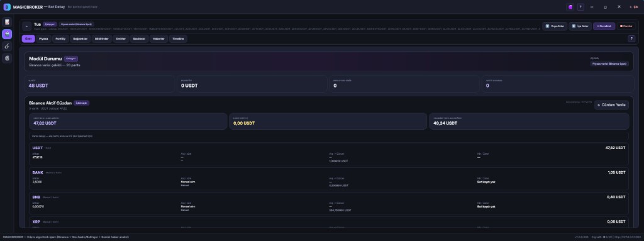Switch to the Özet tab
644x241 pixels.
pyautogui.click(x=28, y=38)
